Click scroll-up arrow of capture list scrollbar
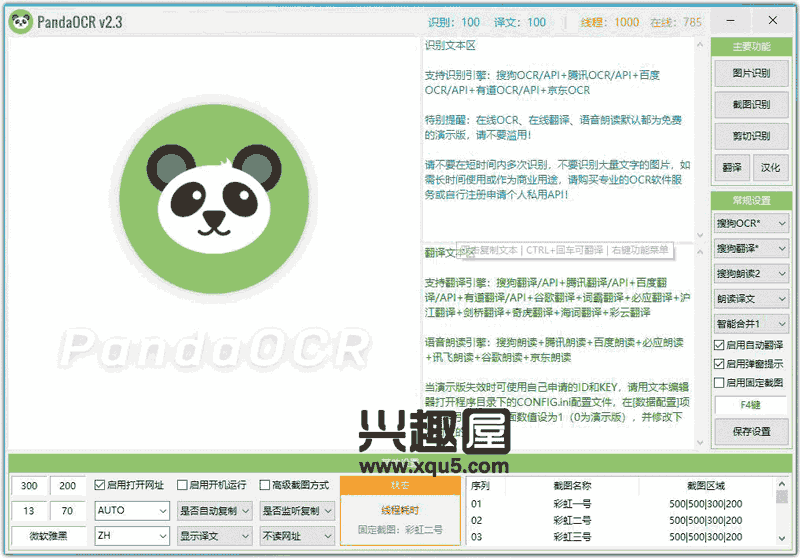800x558 pixels. (782, 484)
